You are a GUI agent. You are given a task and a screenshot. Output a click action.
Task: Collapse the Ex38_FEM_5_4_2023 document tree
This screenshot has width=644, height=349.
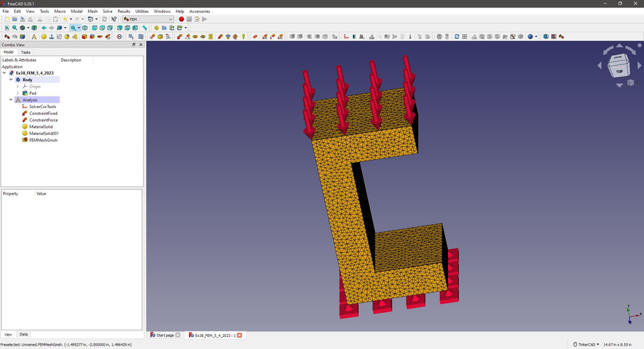click(5, 72)
